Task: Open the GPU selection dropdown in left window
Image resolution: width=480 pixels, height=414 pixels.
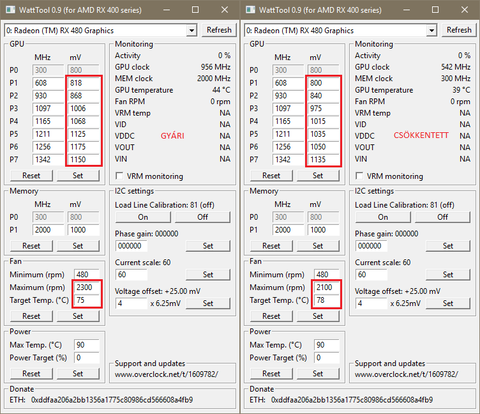Action: [191, 30]
